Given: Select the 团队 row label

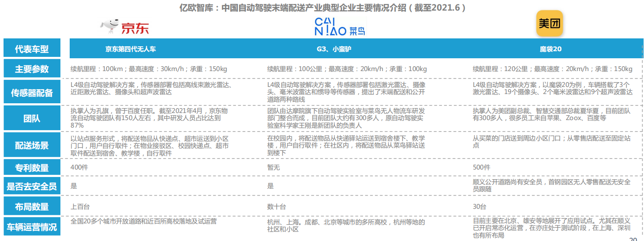Looking at the screenshot, I should tap(32, 118).
